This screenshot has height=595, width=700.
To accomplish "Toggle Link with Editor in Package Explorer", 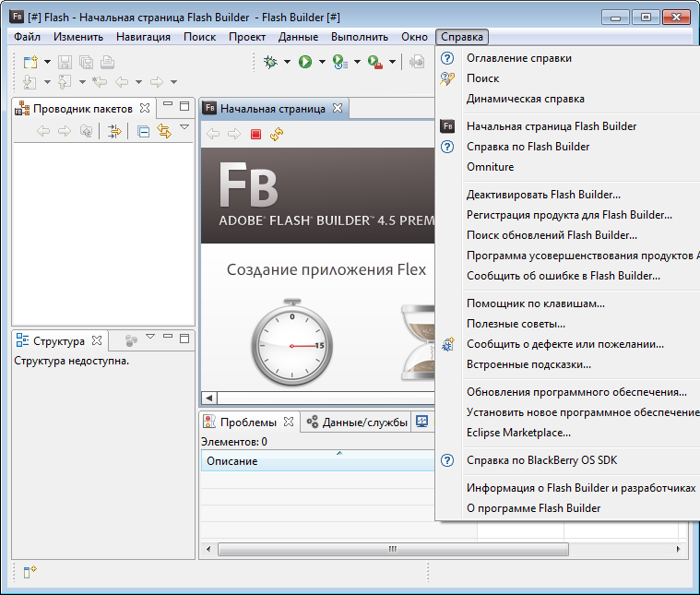I will [x=164, y=131].
